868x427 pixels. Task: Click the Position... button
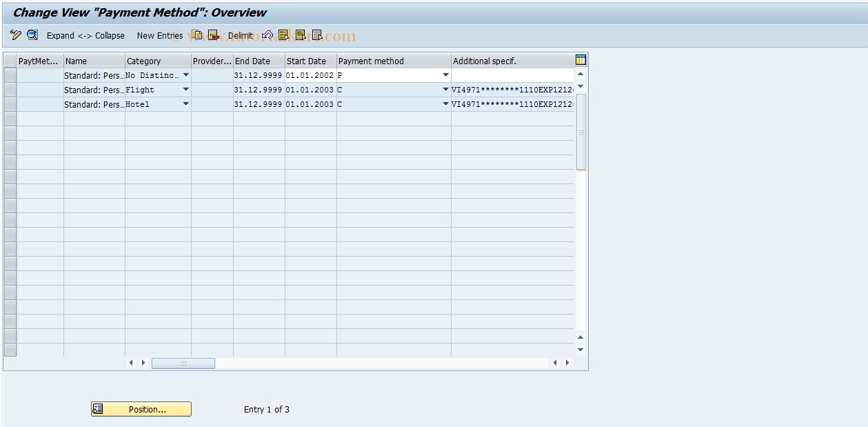[x=141, y=409]
